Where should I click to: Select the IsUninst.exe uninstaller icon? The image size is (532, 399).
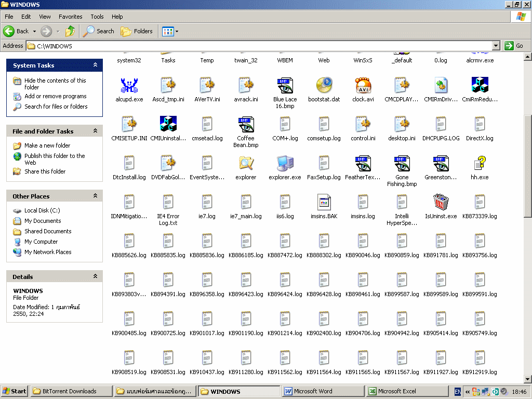pyautogui.click(x=441, y=202)
